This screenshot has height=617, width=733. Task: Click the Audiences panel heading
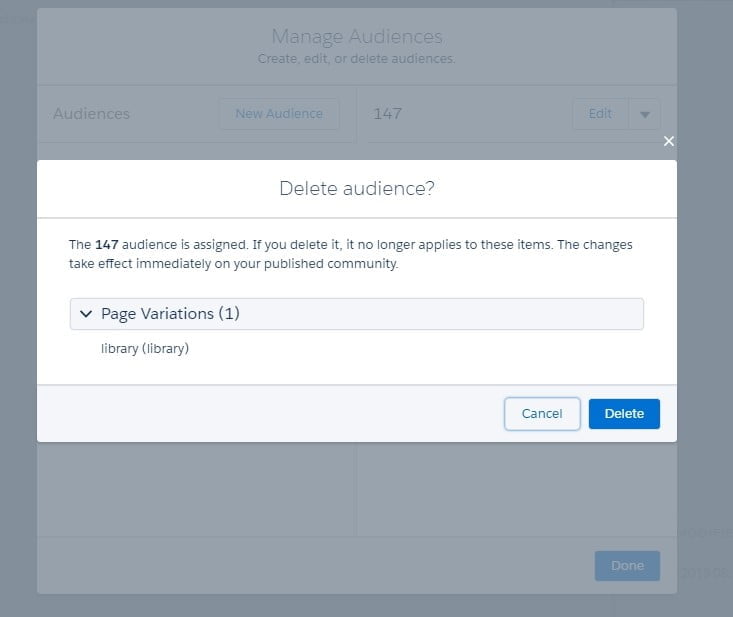(91, 114)
